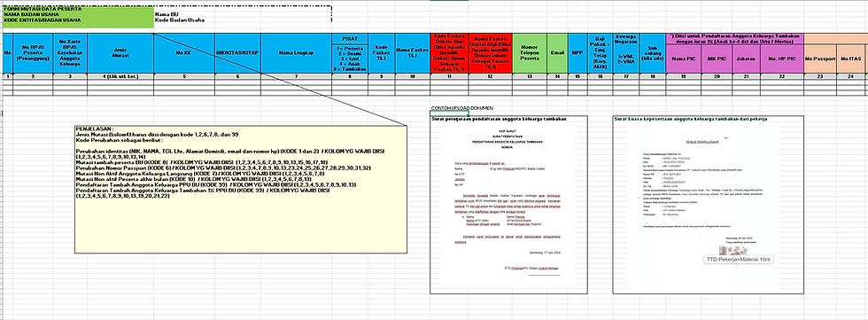868x320 pixels.
Task: Click the yellow 'PENJELASAN' comment box
Action: (x=240, y=189)
